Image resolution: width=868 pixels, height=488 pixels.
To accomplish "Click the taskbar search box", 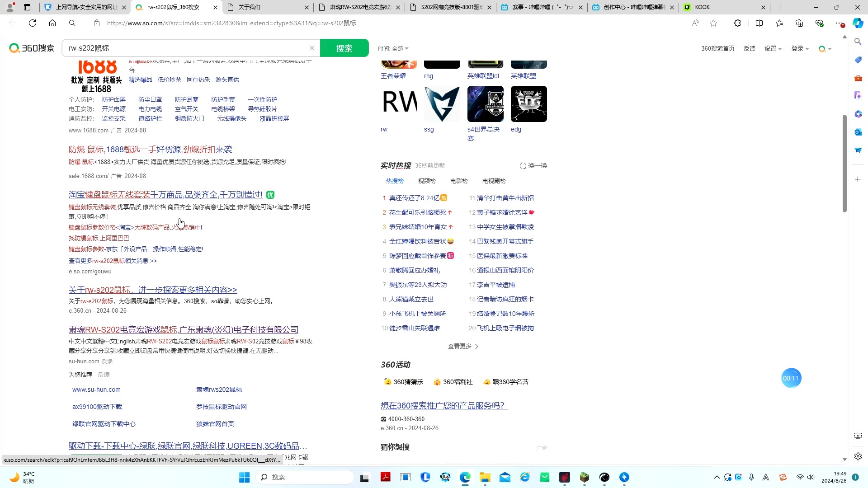I will 305,477.
